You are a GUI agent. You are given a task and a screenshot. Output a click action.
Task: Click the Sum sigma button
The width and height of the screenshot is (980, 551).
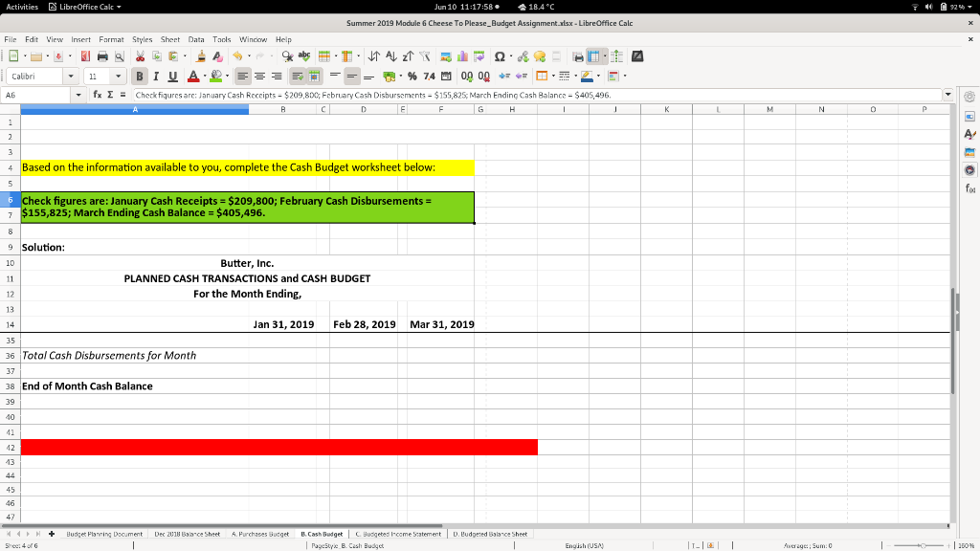pos(110,95)
